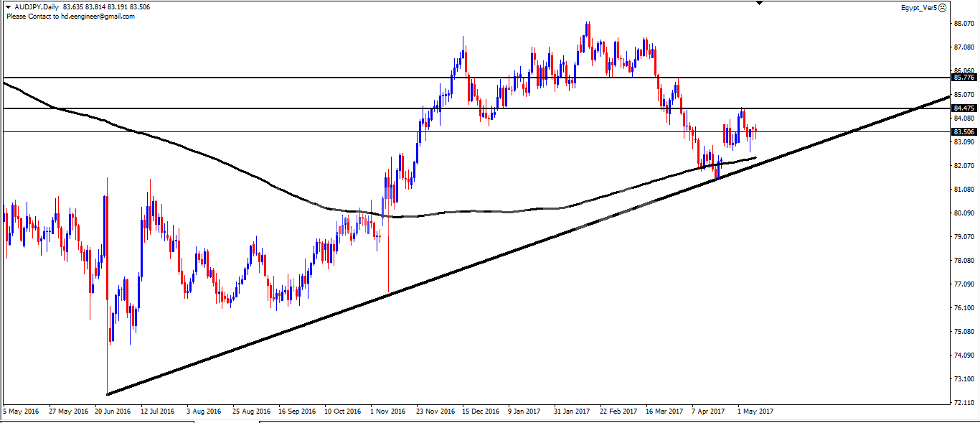This screenshot has height=423, width=980.
Task: Click the 23 Nov 2016 date label
Action: click(435, 412)
